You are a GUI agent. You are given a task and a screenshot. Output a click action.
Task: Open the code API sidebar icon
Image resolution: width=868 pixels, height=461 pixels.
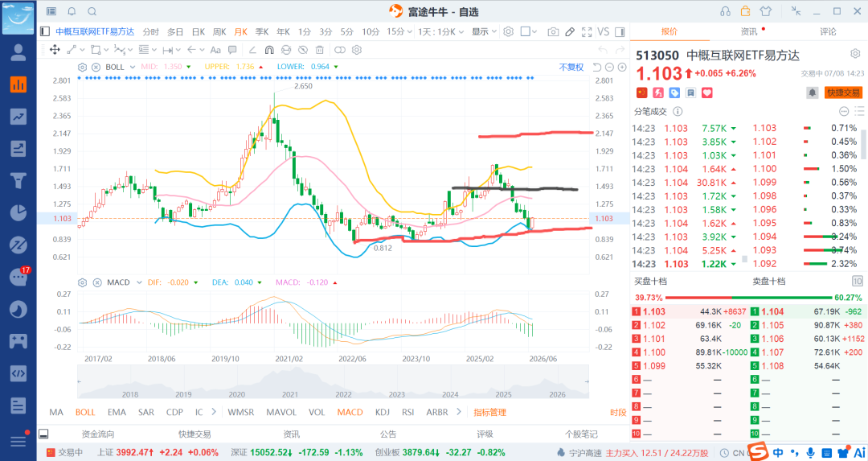tap(18, 373)
